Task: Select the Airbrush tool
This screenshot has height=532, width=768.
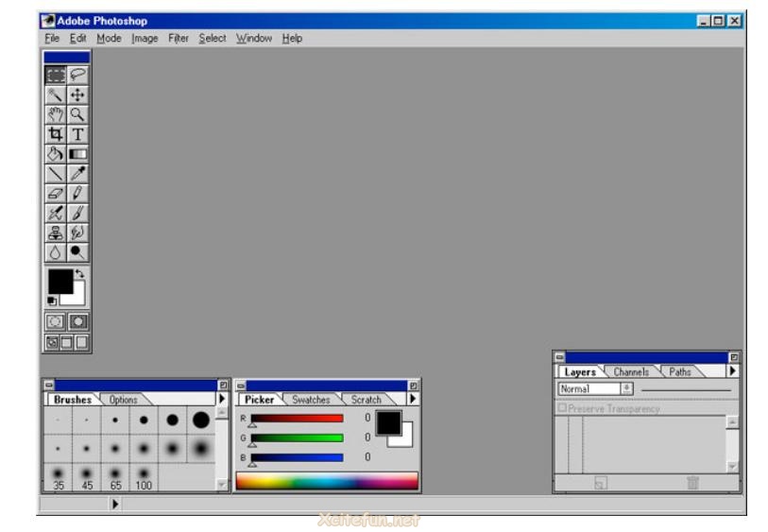Action: 56,213
